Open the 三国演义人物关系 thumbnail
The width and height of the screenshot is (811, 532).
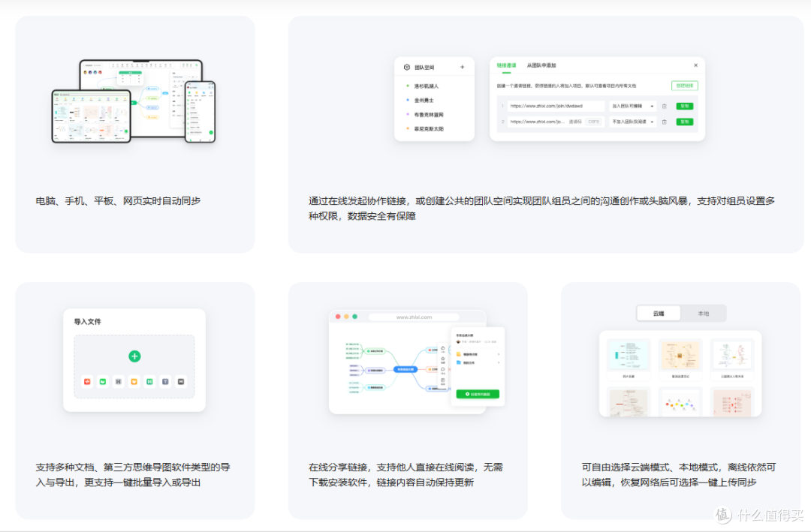coord(732,355)
